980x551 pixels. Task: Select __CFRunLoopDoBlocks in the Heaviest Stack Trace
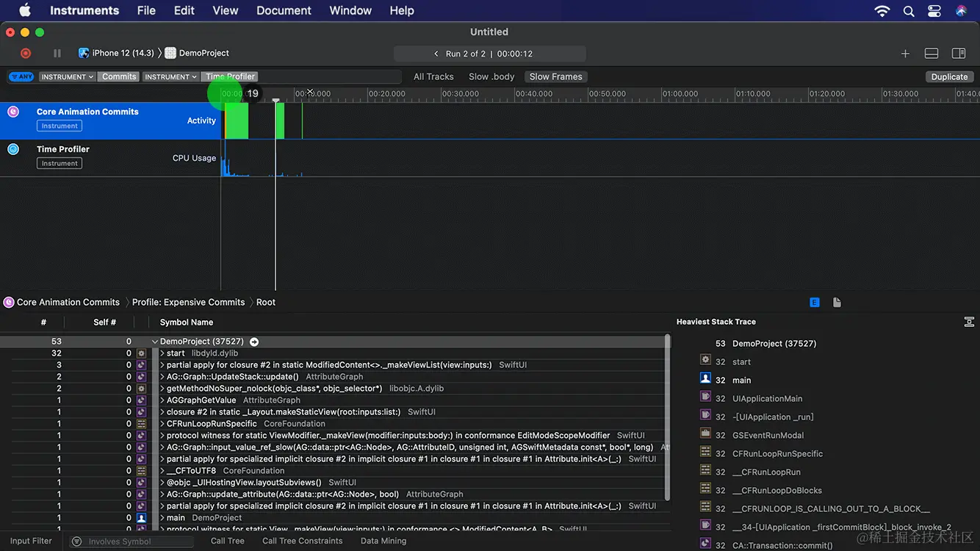click(x=777, y=491)
